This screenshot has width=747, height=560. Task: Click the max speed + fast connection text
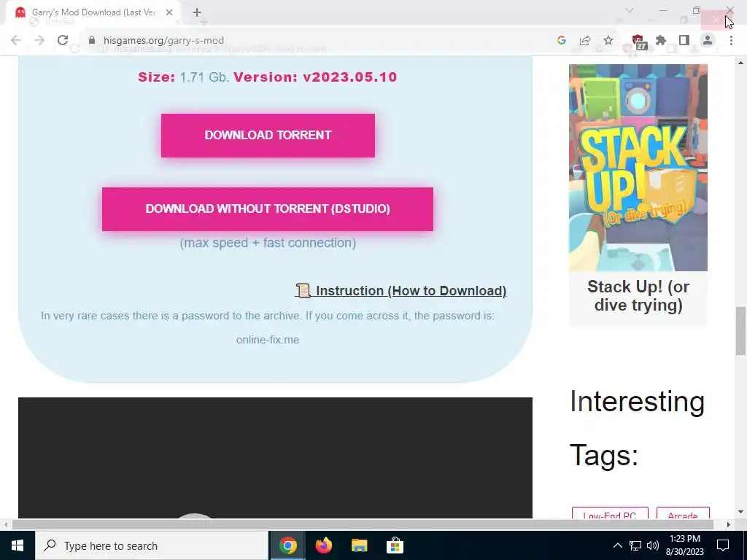tap(268, 243)
